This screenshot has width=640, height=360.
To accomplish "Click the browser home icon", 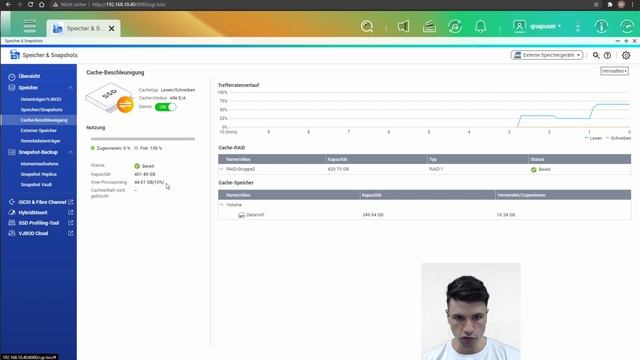I will point(42,4).
